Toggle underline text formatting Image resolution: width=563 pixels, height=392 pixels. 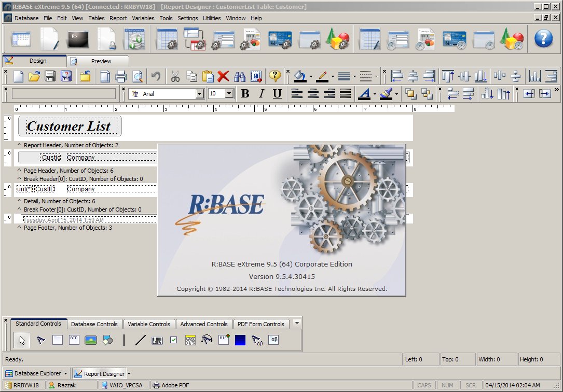pyautogui.click(x=278, y=94)
